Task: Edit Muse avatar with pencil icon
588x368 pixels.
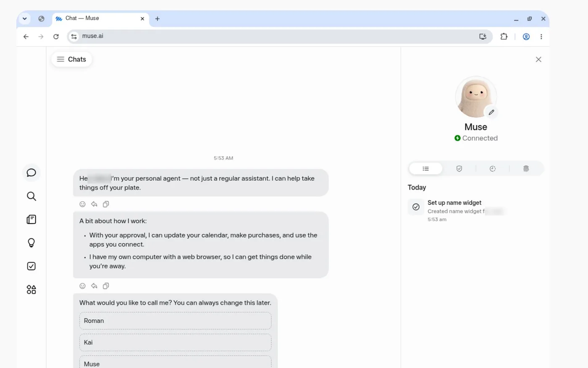Action: pyautogui.click(x=491, y=112)
